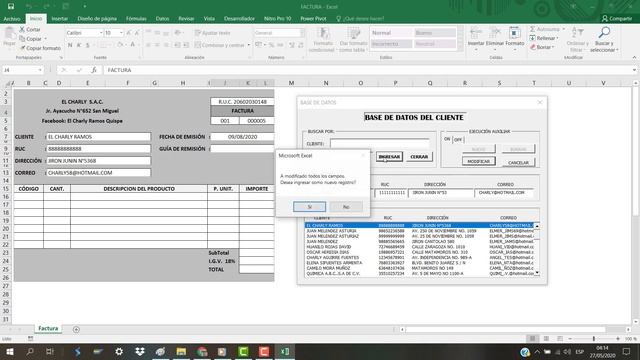Click the Save icon in quick access toolbar
Viewport: 640px width, 360px height.
coord(11,6)
